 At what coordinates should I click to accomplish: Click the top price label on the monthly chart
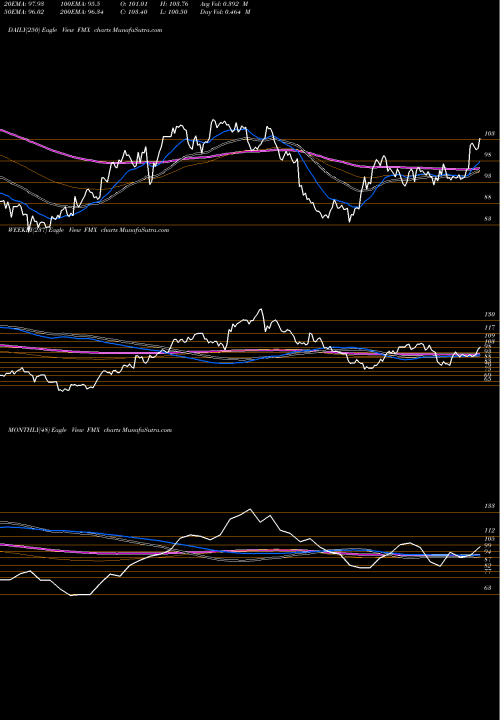[489, 506]
